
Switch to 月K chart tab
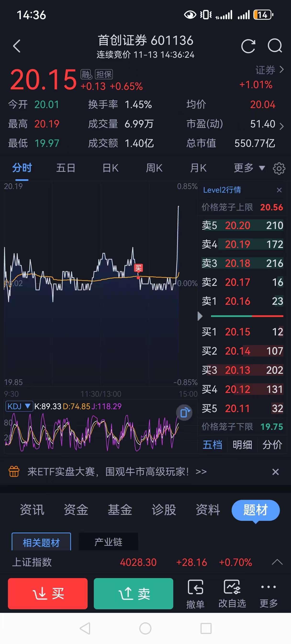coord(198,168)
